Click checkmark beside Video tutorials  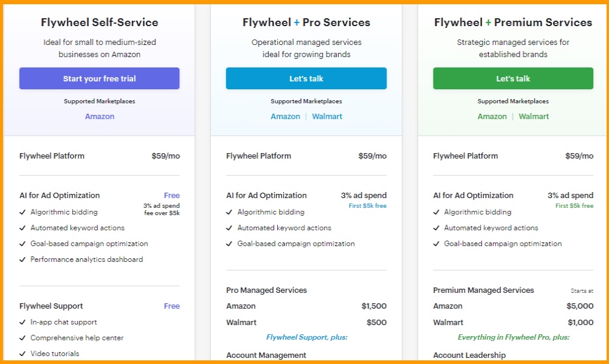(22, 354)
